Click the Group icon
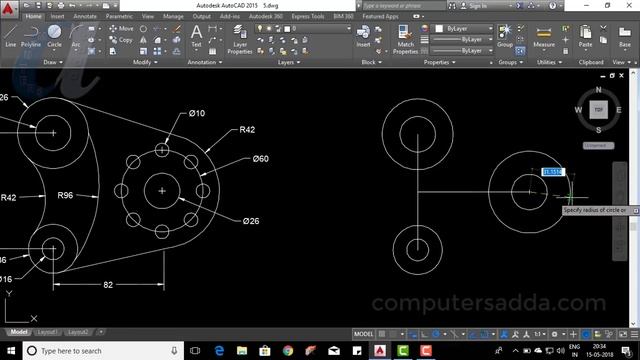This screenshot has height=360, width=640. pyautogui.click(x=505, y=36)
